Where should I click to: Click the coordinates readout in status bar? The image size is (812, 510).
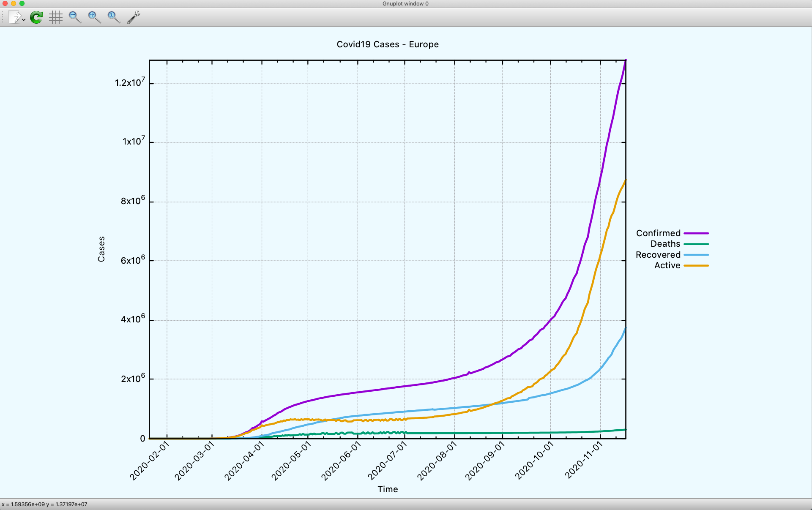(x=44, y=504)
